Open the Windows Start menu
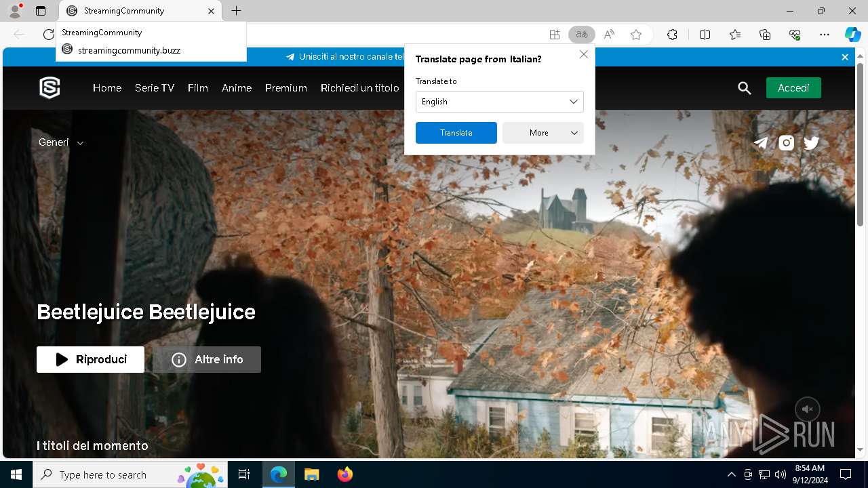868x488 pixels. point(16,474)
